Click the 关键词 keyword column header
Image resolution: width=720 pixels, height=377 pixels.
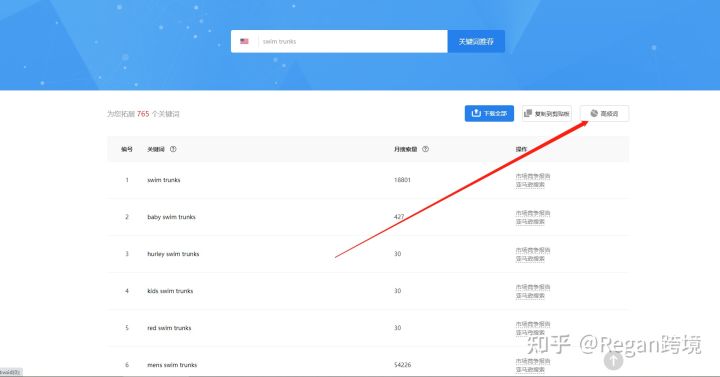point(156,149)
